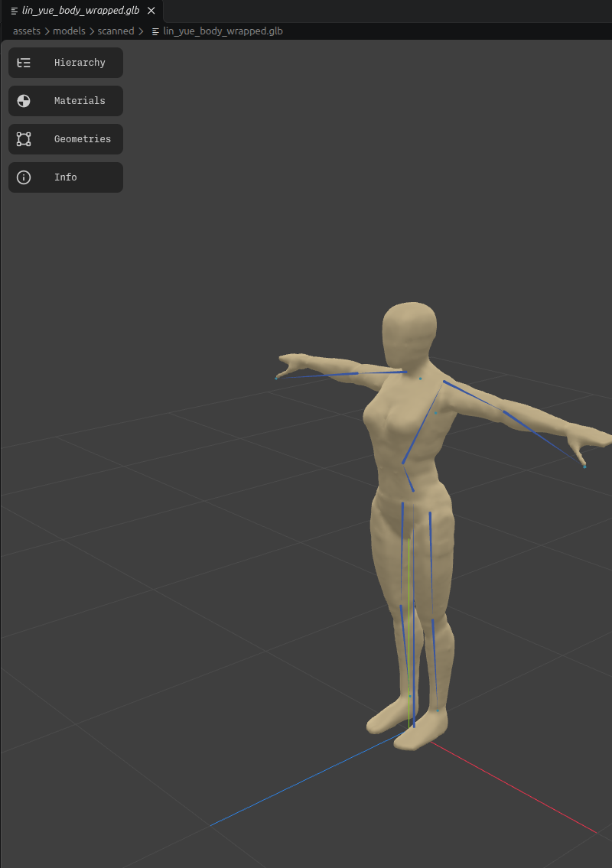The image size is (612, 868).
Task: Click the lin_yue_body_wrapped.glb breadcrumb file name
Action: (x=223, y=31)
